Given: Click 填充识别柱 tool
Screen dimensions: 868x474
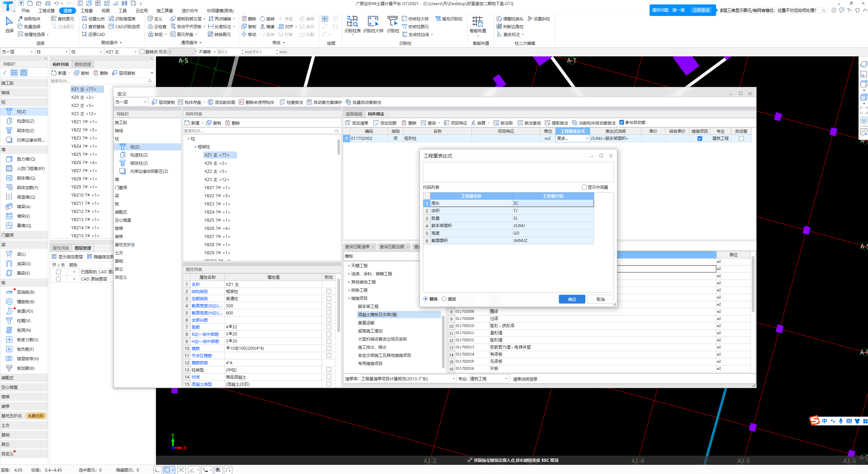Looking at the screenshot, I should click(x=449, y=19).
